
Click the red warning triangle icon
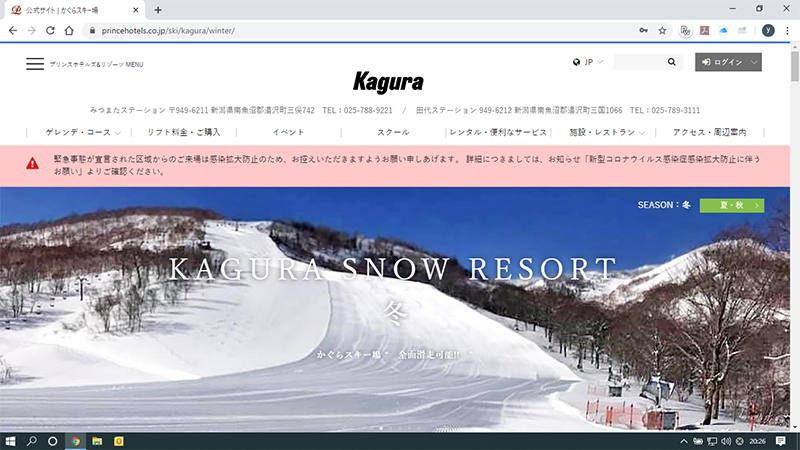click(32, 163)
